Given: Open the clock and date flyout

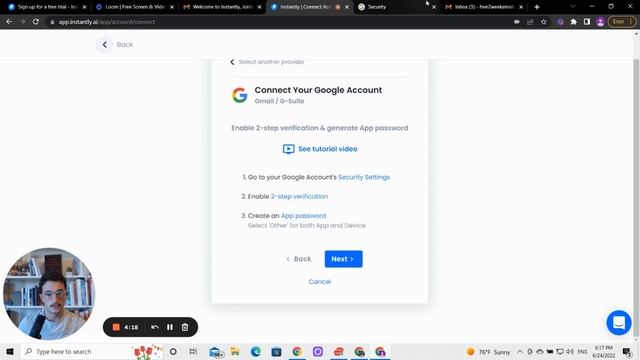Looking at the screenshot, I should pos(603,351).
